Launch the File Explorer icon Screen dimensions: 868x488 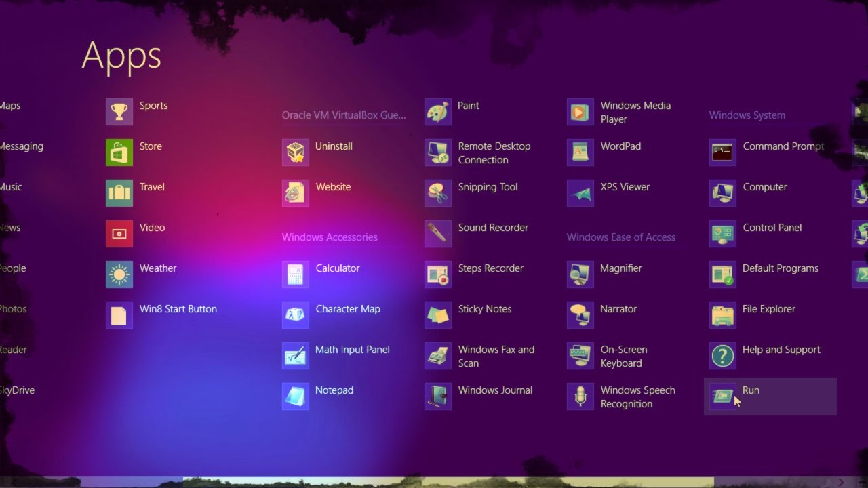(x=723, y=315)
